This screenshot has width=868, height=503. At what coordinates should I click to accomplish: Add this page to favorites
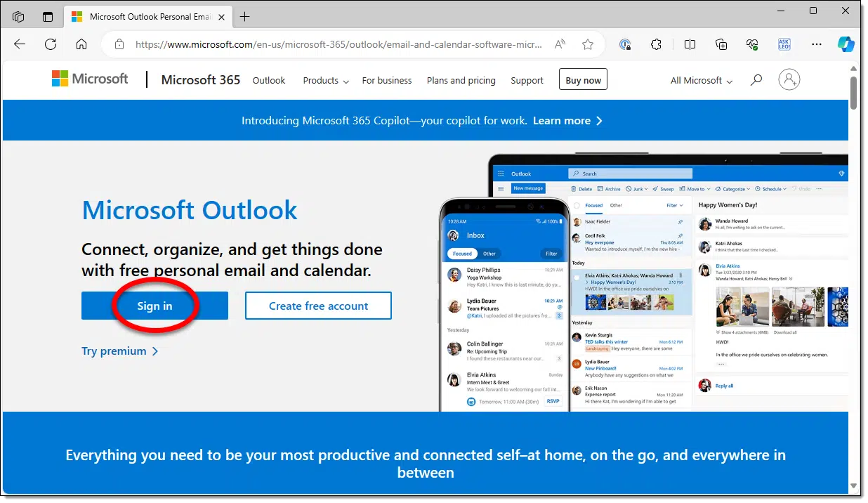pos(588,44)
